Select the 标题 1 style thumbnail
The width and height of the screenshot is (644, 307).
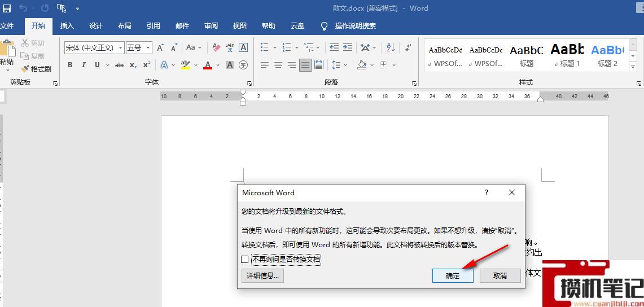(x=567, y=55)
